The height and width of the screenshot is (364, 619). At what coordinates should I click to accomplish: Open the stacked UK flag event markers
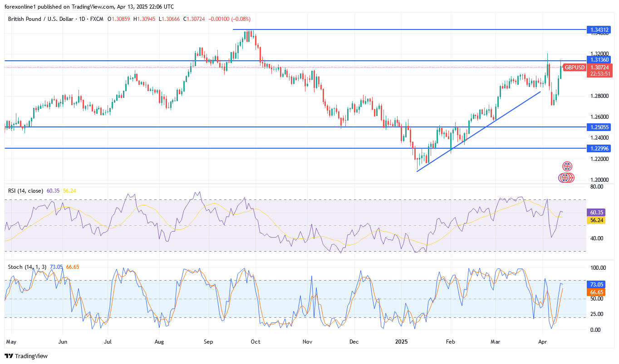[x=566, y=178]
